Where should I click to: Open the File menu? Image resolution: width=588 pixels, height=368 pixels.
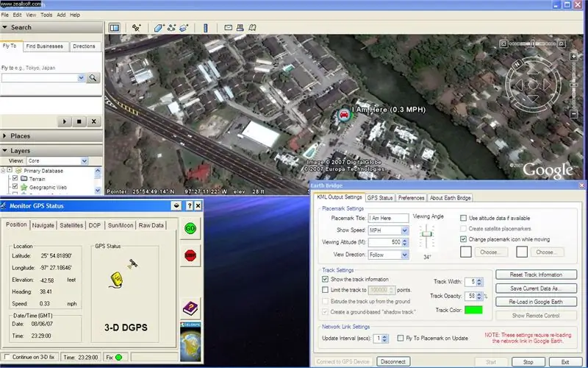click(x=5, y=15)
